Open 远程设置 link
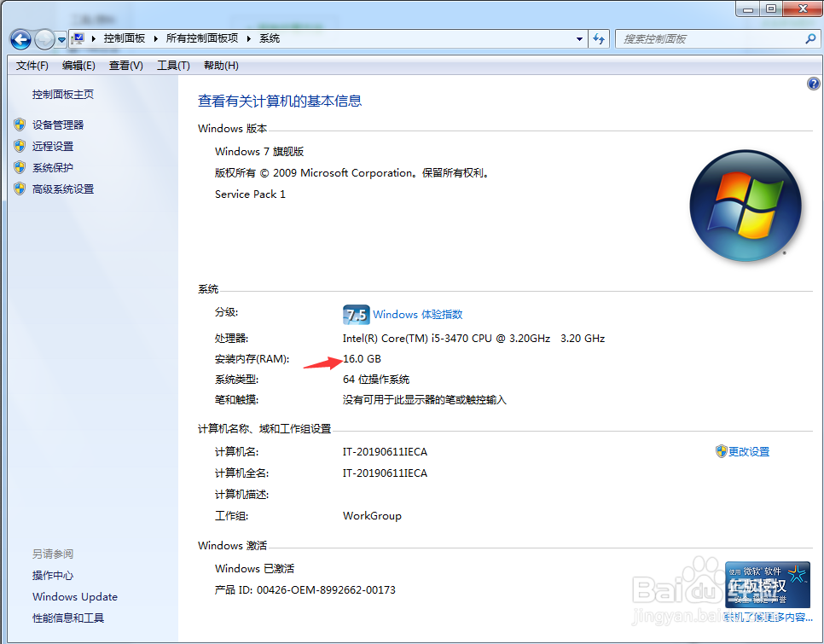The image size is (824, 644). (53, 147)
